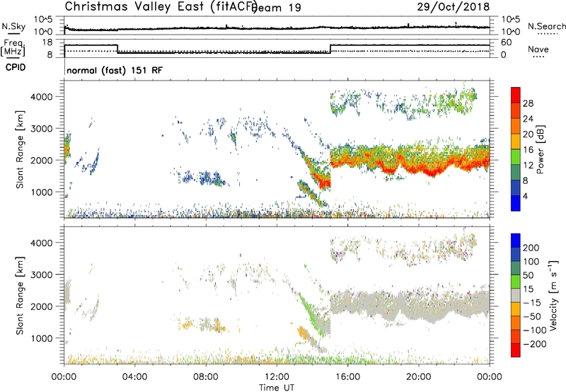Click the gray band of velocity colorbar
This screenshot has height=392, width=566.
tap(516, 295)
